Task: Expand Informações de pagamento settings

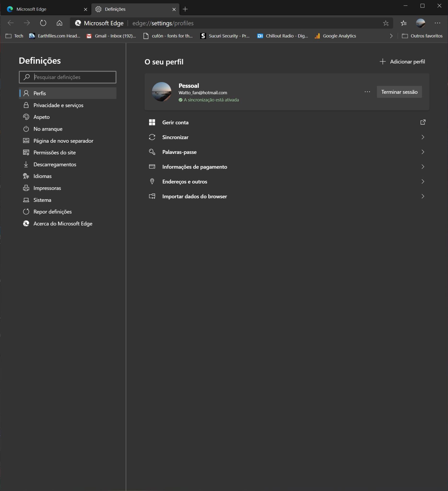Action: (422, 167)
